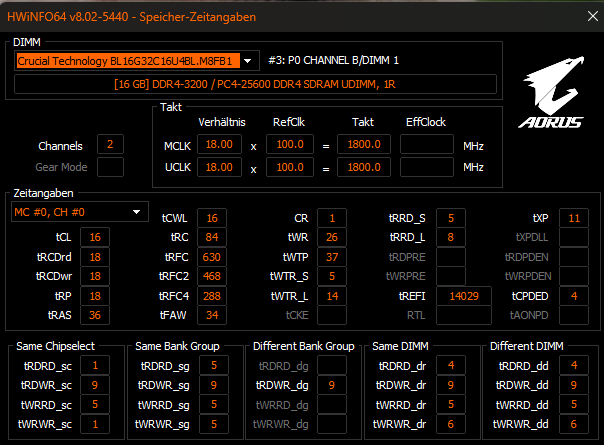604x445 pixels.
Task: Click the AORUS eagle logo
Action: tap(553, 92)
